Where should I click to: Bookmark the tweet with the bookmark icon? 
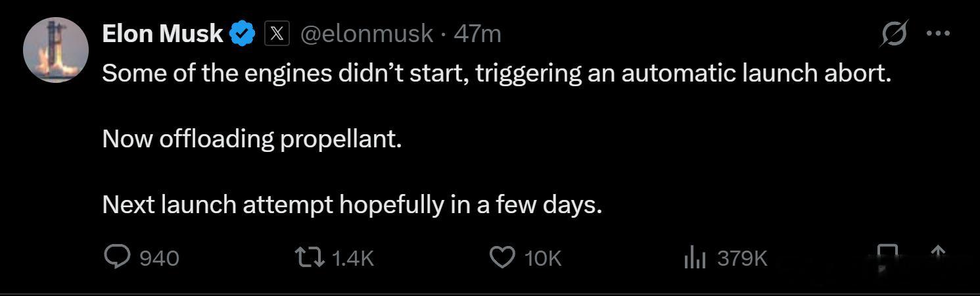coord(888,257)
